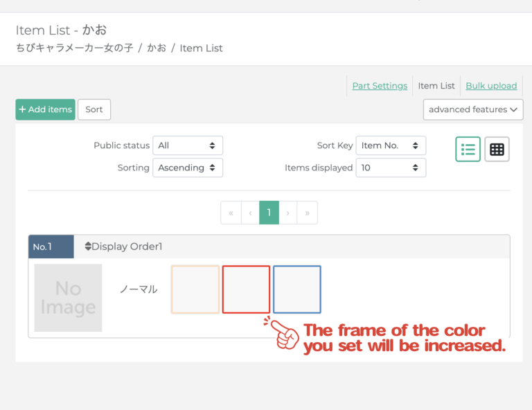
Task: Change Sorting from Ascending
Action: [188, 168]
